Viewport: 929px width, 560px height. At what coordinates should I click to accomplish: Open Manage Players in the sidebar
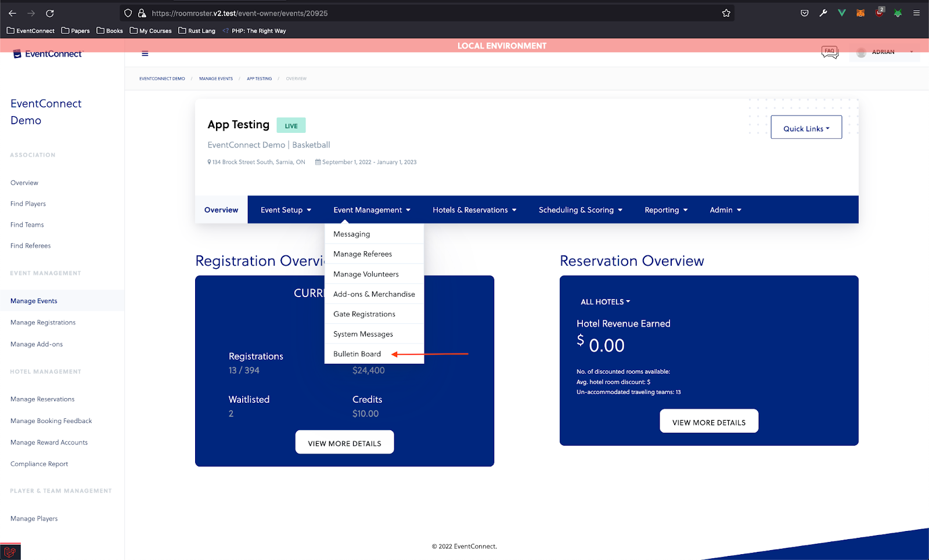point(34,518)
